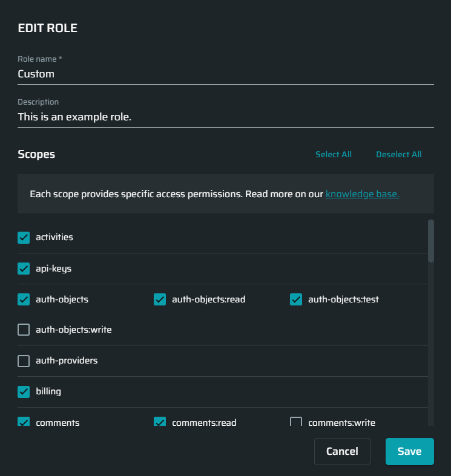Click Deselect All scopes link
This screenshot has height=476, width=451.
[398, 154]
